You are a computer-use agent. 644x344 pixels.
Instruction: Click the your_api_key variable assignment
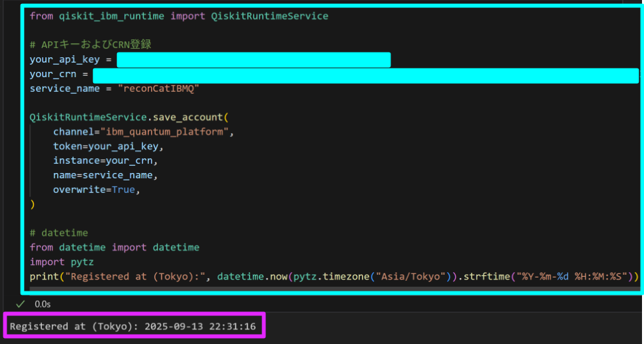tap(210, 60)
